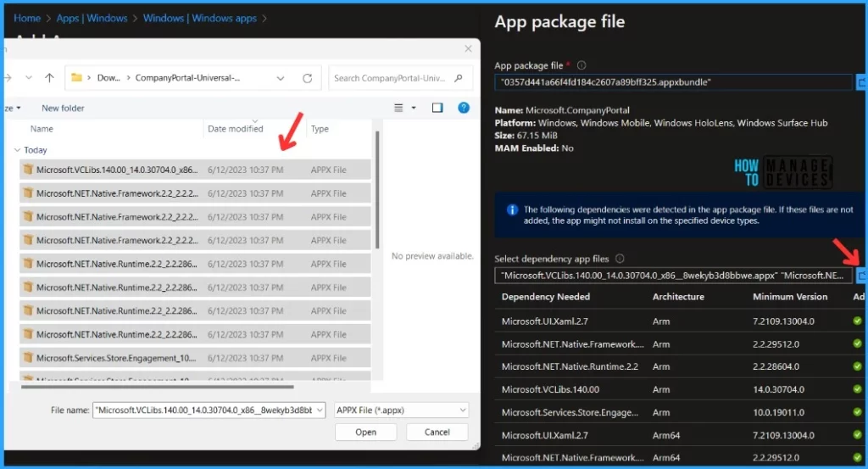868x469 pixels.
Task: Click the App package file input field
Action: [673, 82]
